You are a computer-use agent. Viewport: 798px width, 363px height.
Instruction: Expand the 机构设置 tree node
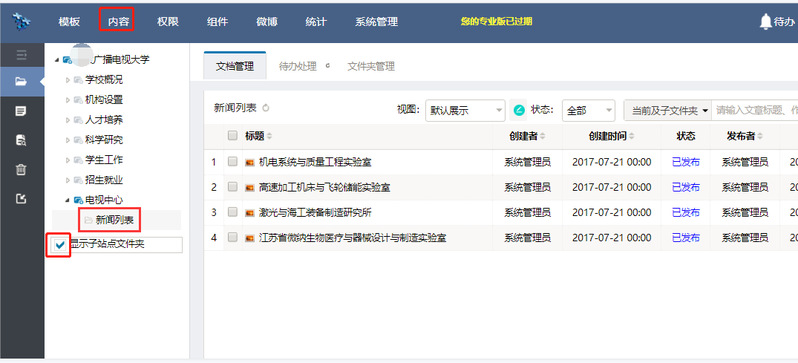(x=68, y=100)
